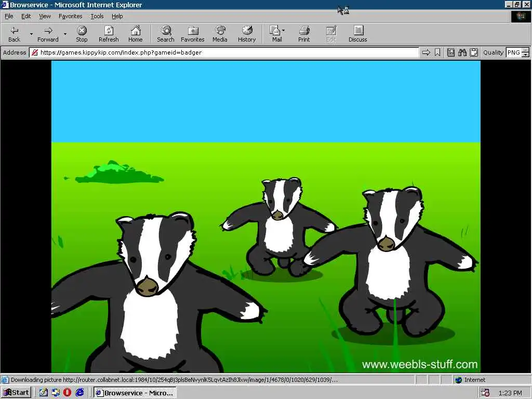
Task: Decrease Quality with the down stepper
Action: coord(525,55)
